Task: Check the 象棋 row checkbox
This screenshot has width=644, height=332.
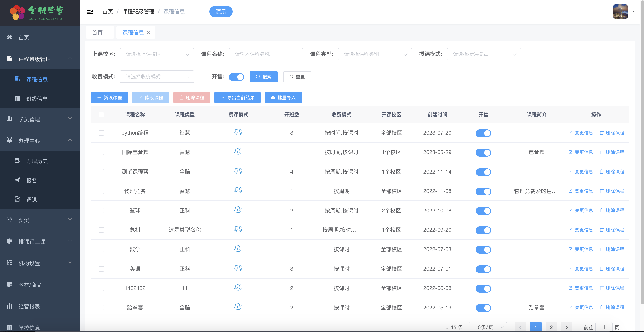Action: click(101, 230)
